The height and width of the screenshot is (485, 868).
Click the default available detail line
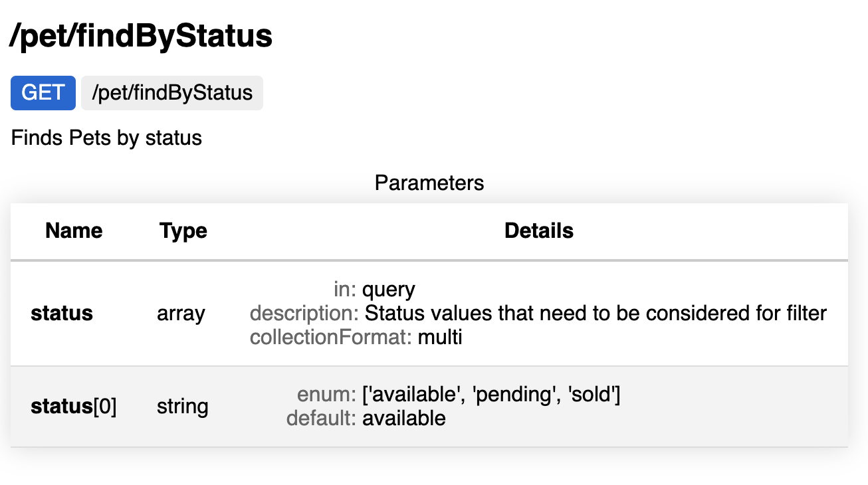click(366, 419)
